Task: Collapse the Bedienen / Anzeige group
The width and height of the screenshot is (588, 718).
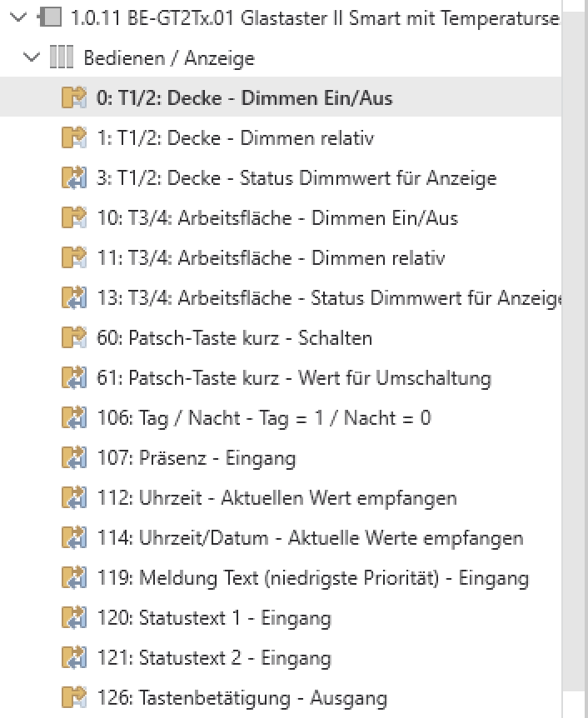Action: [32, 58]
